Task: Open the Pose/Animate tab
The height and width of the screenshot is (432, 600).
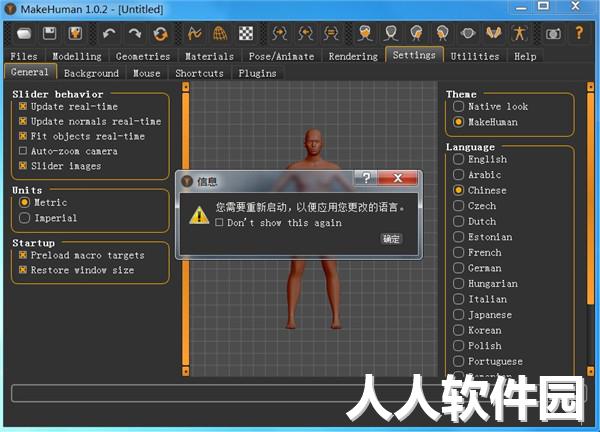Action: 281,56
